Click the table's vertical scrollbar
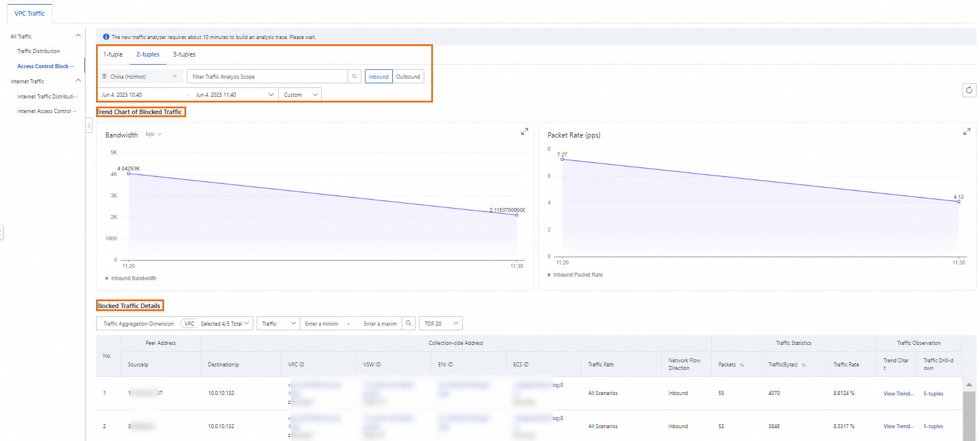The image size is (980, 441). [x=969, y=414]
